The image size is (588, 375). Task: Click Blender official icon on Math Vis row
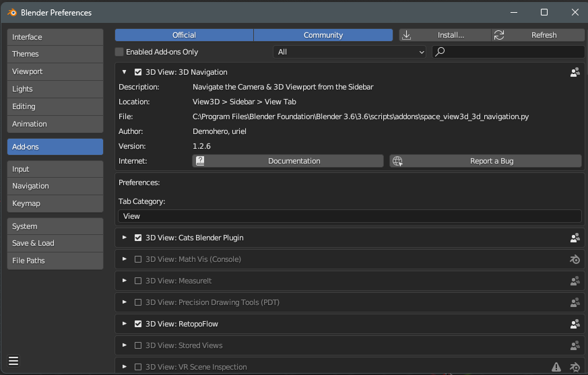(575, 259)
